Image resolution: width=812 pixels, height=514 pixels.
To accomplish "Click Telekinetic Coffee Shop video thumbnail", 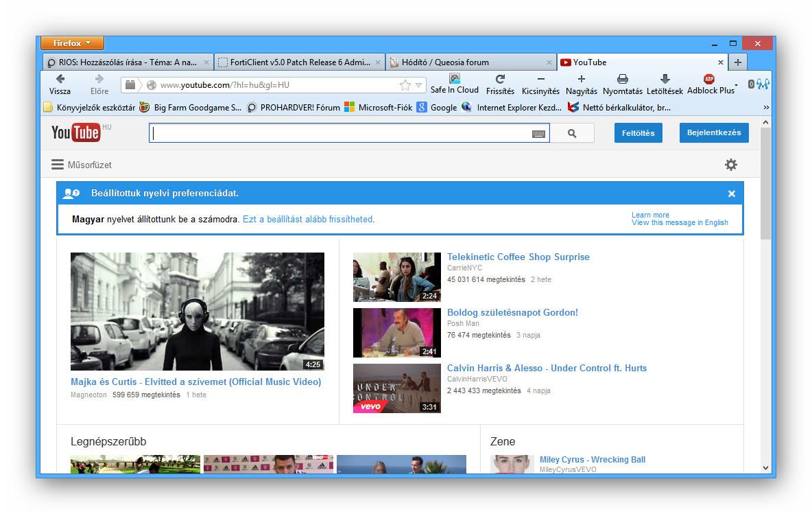I will pyautogui.click(x=396, y=277).
